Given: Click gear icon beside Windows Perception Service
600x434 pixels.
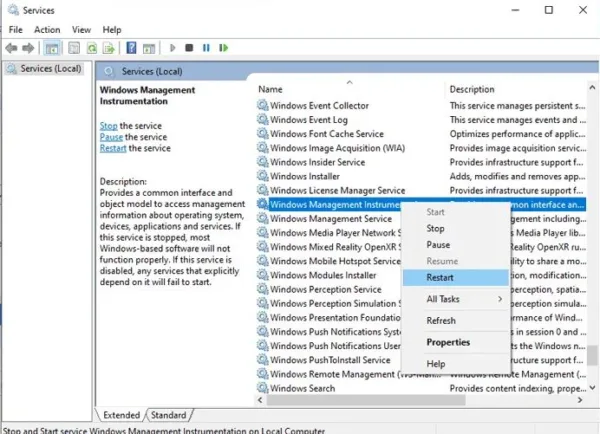Looking at the screenshot, I should [x=262, y=289].
